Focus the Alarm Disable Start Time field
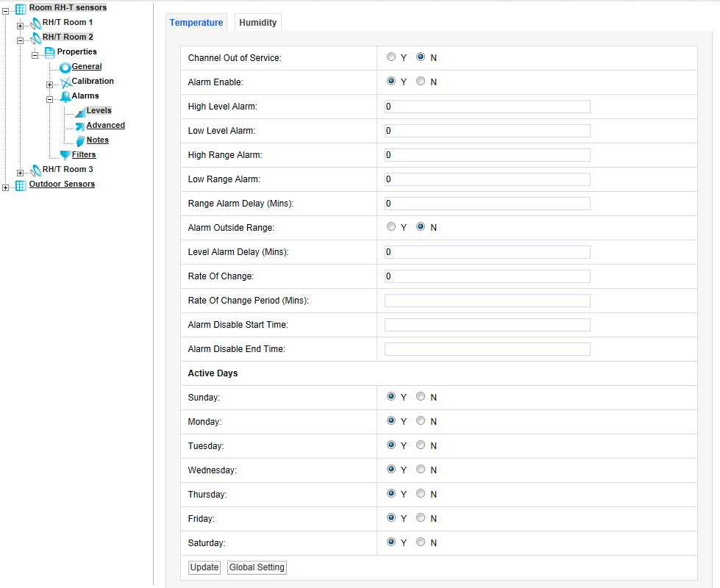This screenshot has height=588, width=720. pos(487,325)
